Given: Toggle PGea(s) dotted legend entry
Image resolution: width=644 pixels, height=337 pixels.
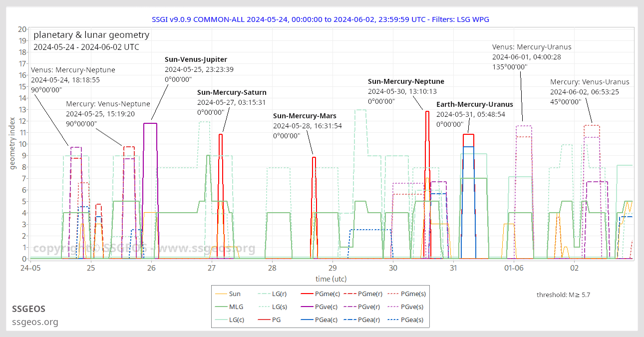Looking at the screenshot, I should point(412,320).
